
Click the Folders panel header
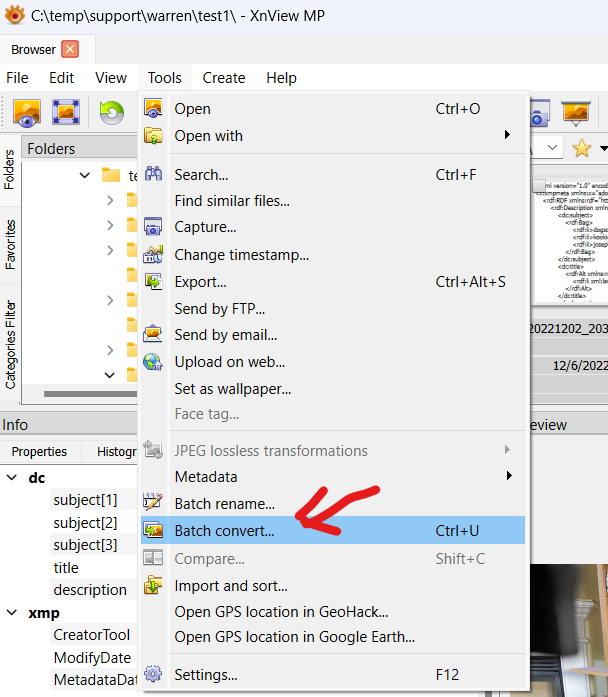(x=80, y=148)
